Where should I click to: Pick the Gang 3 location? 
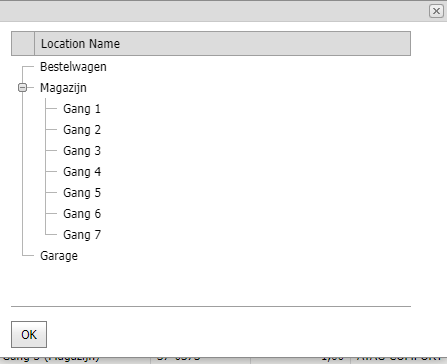tap(82, 151)
